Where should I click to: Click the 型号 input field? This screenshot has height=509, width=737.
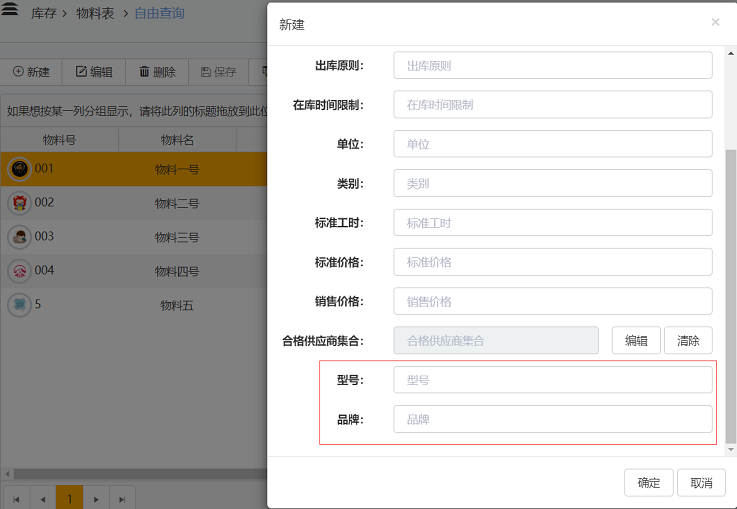pos(552,380)
